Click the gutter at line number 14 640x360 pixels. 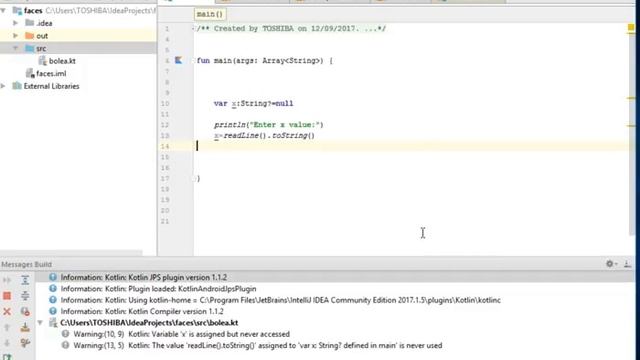point(165,146)
